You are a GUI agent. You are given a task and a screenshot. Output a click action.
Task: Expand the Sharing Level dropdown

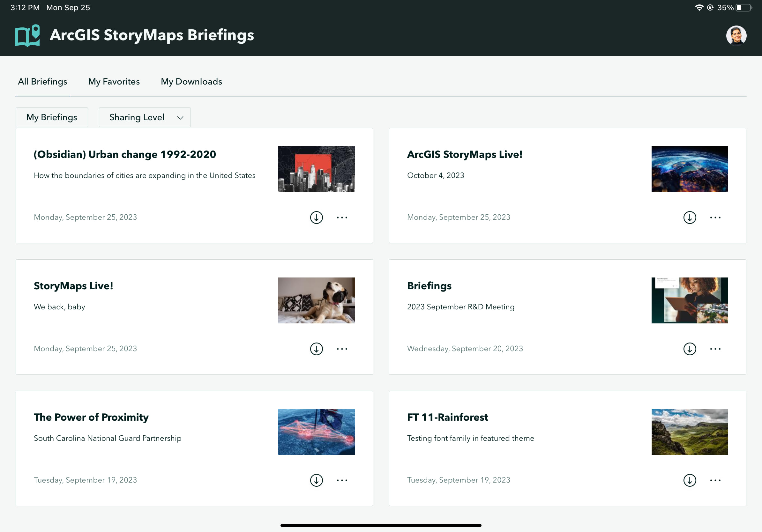pyautogui.click(x=145, y=117)
